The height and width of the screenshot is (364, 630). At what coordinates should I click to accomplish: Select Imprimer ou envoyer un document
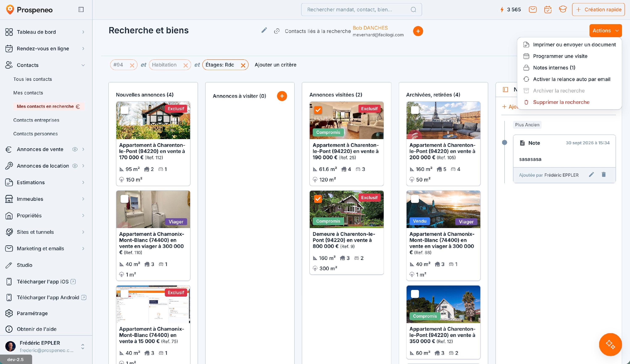click(x=569, y=45)
